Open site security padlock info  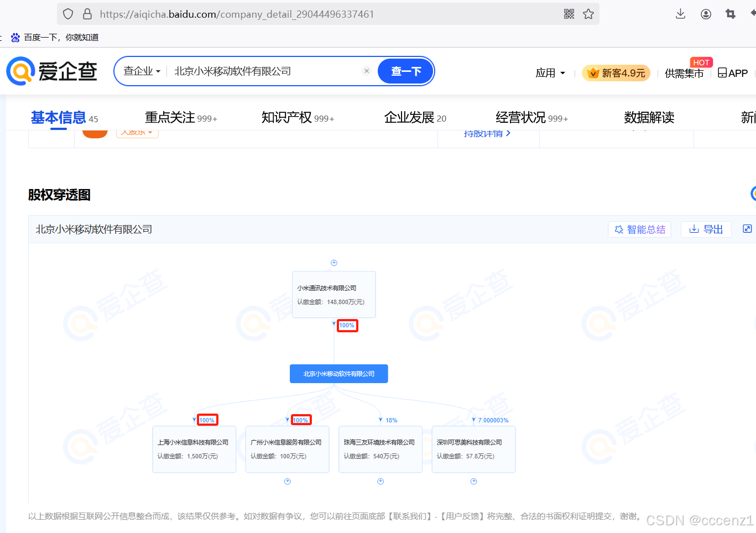[x=87, y=14]
